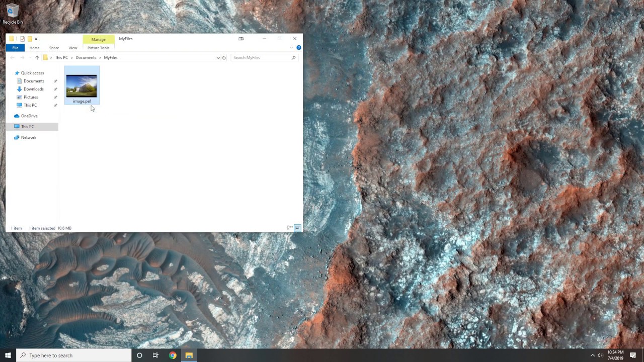Click the Properties icon in the quick access toolbar

coord(22,39)
